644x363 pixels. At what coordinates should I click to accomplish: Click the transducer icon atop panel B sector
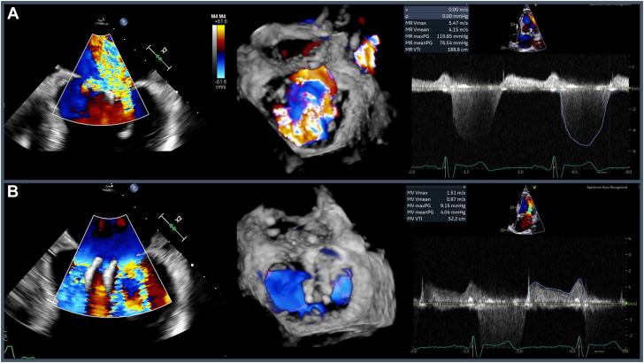[111, 187]
